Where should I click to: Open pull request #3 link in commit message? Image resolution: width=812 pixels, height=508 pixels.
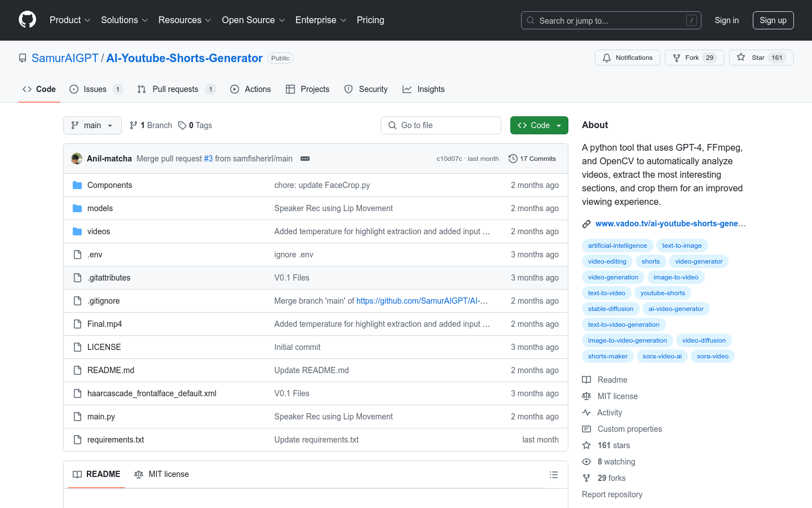[x=208, y=159]
